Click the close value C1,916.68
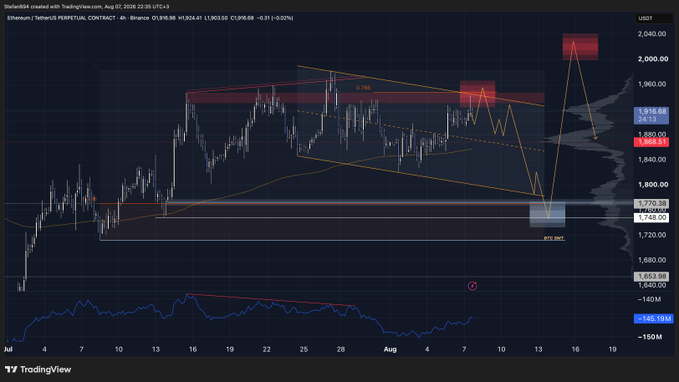Image resolution: width=679 pixels, height=382 pixels. [x=242, y=18]
